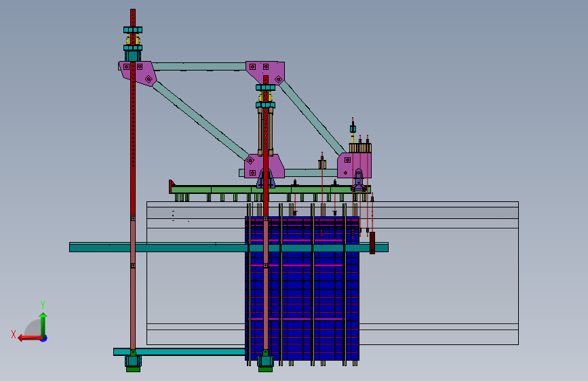The image size is (588, 381).
Task: Select the right diagonal truss brace
Action: (x=312, y=118)
